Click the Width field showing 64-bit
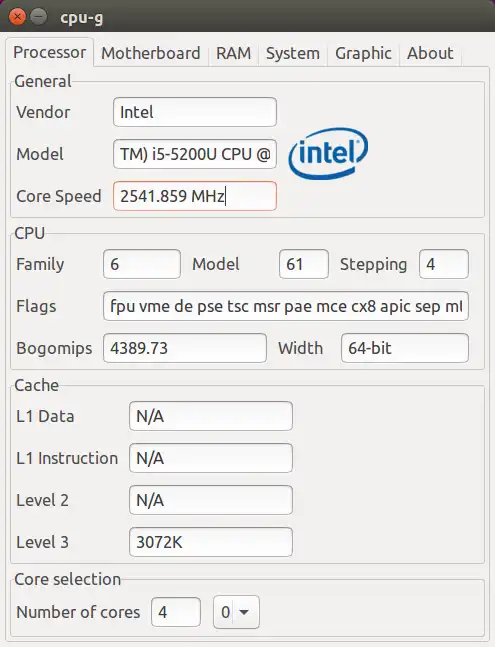The height and width of the screenshot is (647, 495). pos(405,348)
